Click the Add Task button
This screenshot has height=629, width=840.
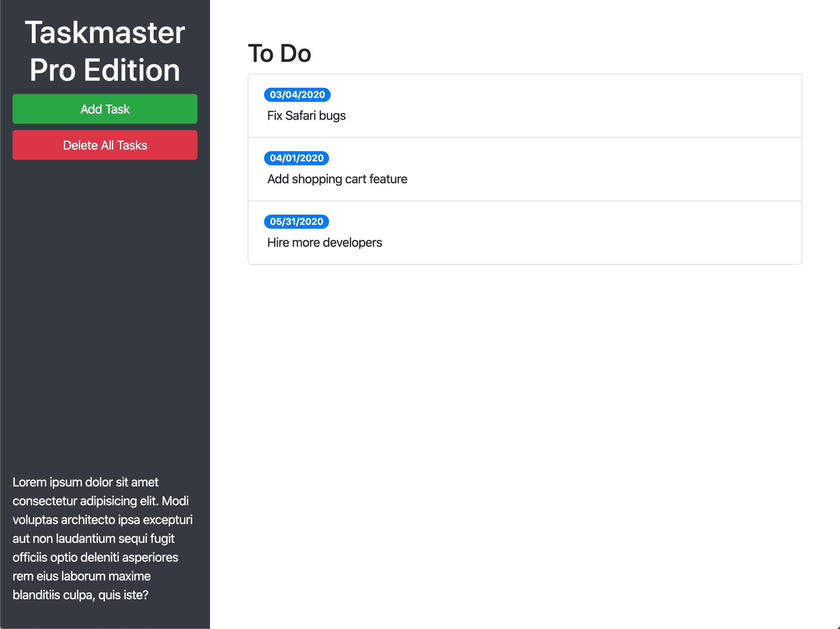coord(105,109)
